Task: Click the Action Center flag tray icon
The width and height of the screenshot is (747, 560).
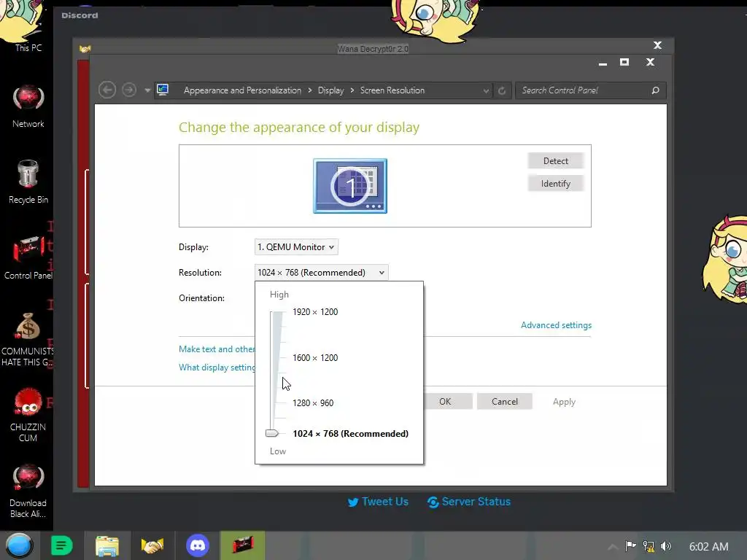Action: pyautogui.click(x=630, y=546)
